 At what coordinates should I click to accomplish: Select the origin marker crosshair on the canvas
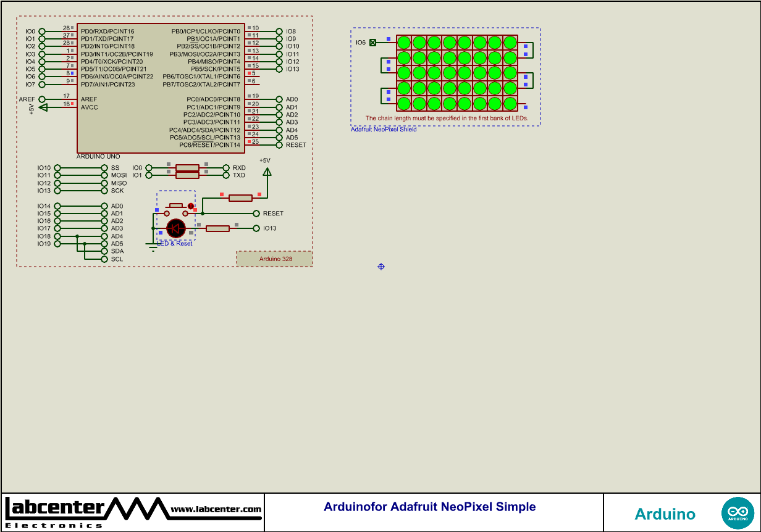pos(380,267)
